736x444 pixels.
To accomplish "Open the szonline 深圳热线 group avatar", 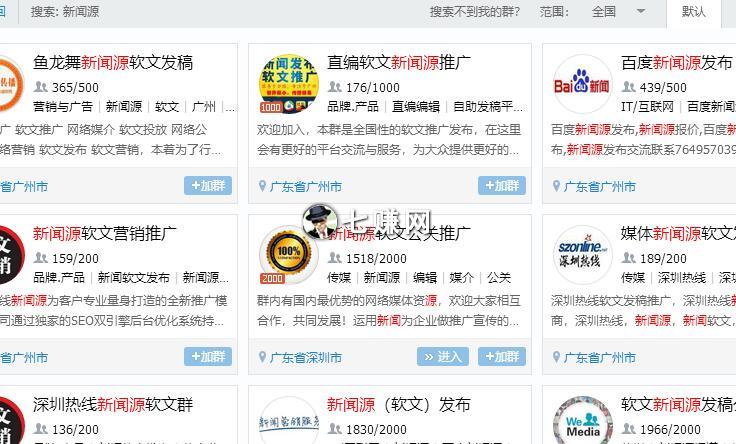I will 583,255.
